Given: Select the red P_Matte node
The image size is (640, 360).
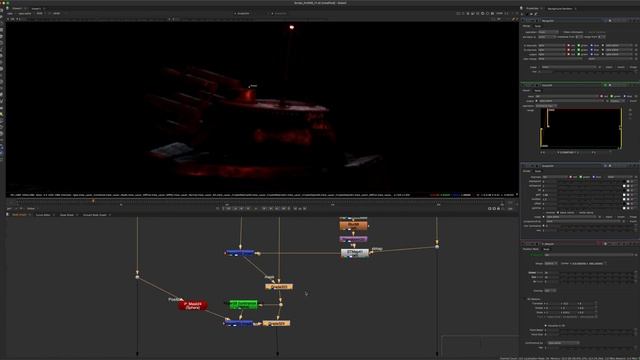Looking at the screenshot, I should [193, 305].
